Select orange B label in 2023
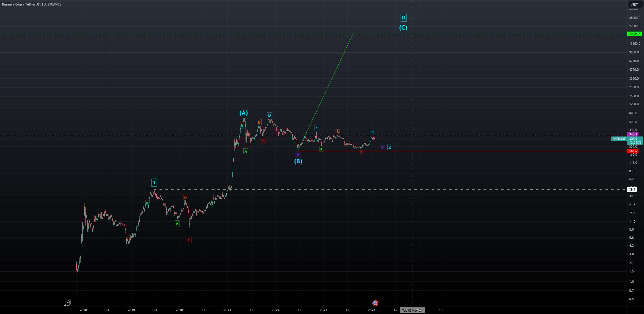This screenshot has width=644, height=314. [x=338, y=132]
